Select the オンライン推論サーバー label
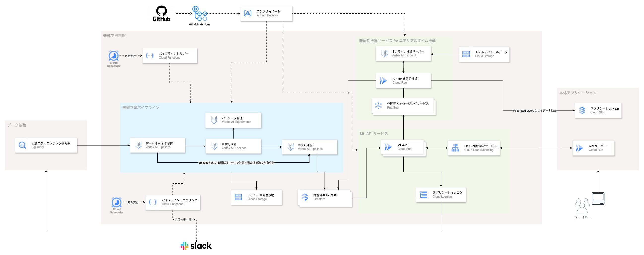This screenshot has width=644, height=255. pos(408,52)
